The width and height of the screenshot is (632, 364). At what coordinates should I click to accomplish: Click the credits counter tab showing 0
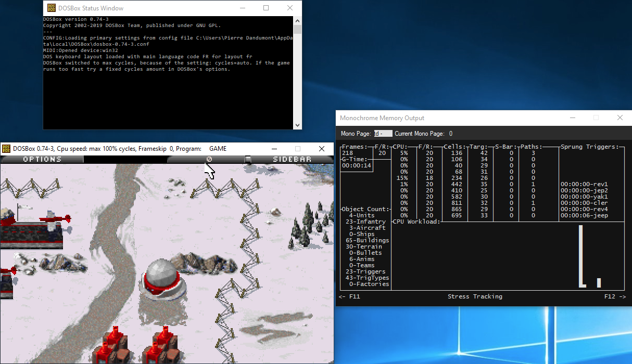coord(208,159)
